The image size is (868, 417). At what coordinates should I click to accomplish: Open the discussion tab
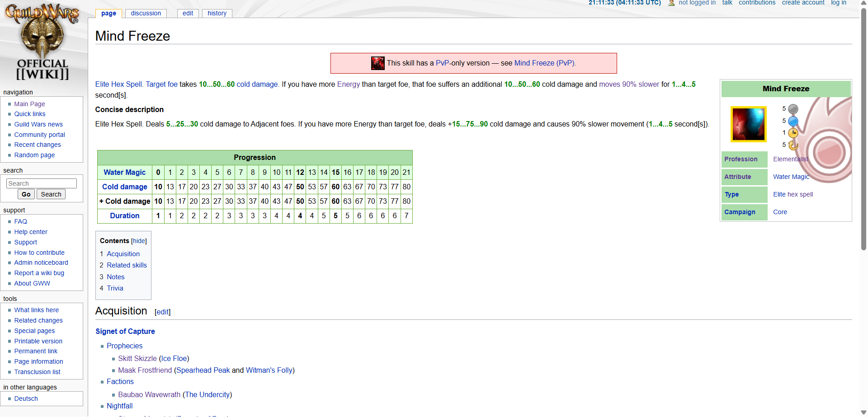(146, 13)
